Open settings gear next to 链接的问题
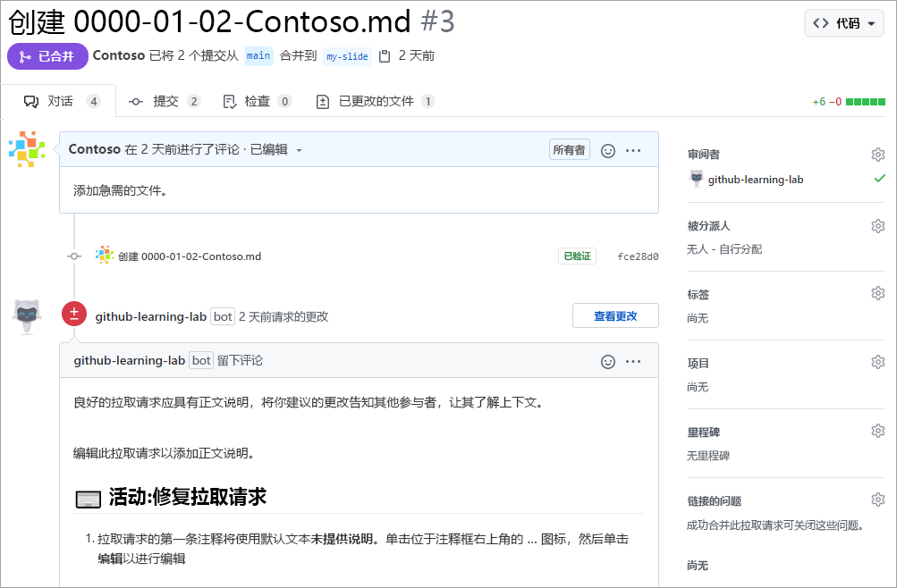Screen dimensions: 897x588 click(x=877, y=500)
